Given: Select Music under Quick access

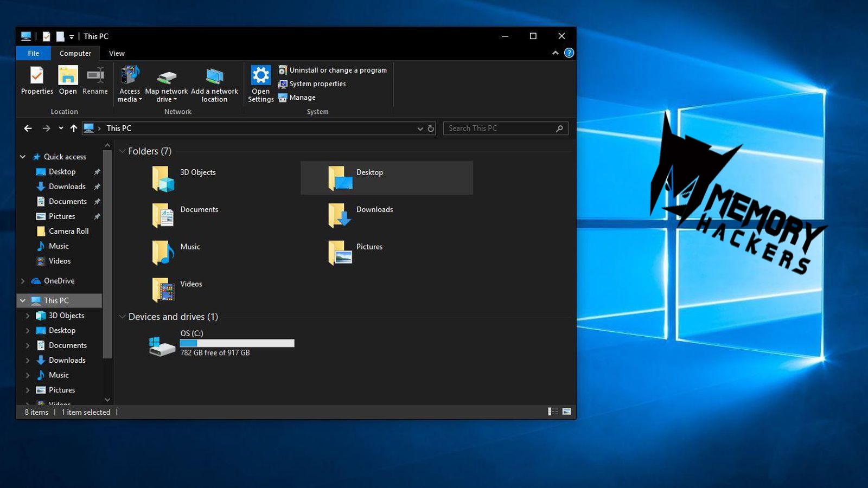Looking at the screenshot, I should pos(59,246).
